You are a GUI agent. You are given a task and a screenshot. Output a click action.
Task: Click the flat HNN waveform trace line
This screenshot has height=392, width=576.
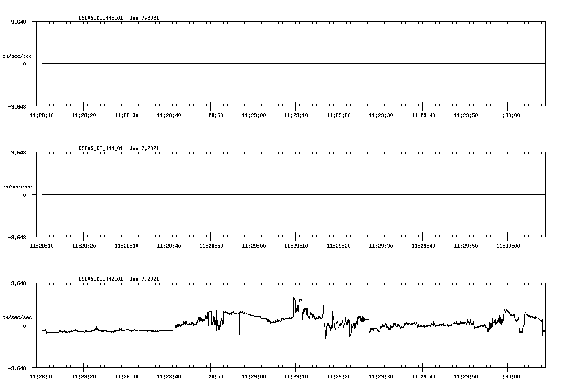(294, 194)
